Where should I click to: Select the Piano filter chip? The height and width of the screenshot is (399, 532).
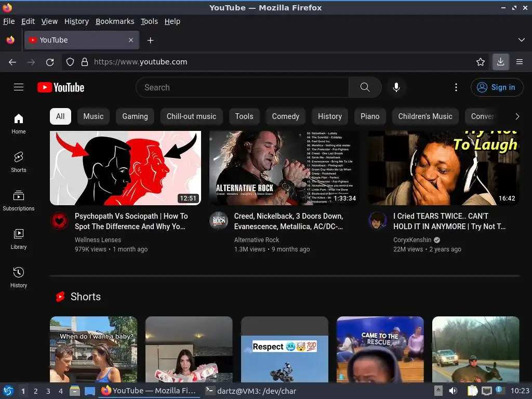[x=370, y=116]
